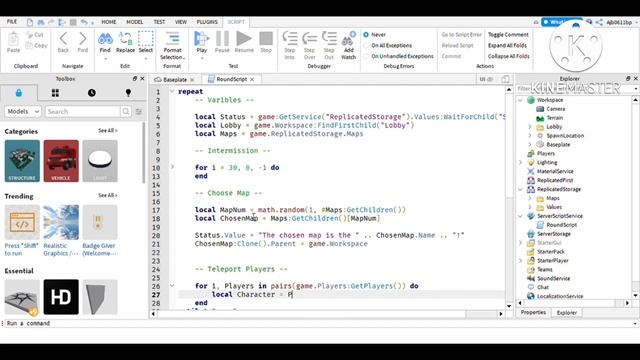The width and height of the screenshot is (640, 360).
Task: Expand the StarterPlayer node
Action: 520,260
